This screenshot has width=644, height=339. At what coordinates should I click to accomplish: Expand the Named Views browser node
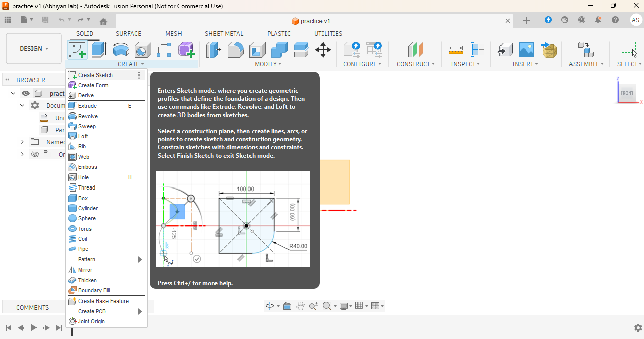[x=22, y=142]
